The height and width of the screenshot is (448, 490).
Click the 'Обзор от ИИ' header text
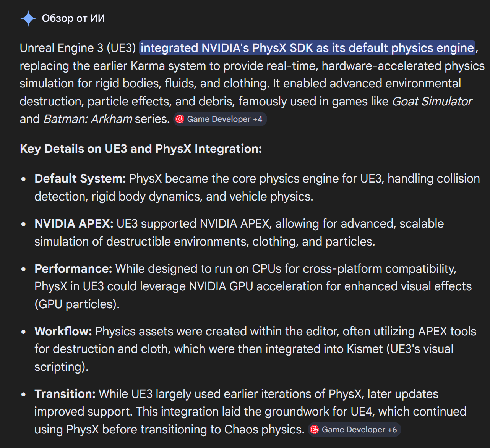(73, 18)
